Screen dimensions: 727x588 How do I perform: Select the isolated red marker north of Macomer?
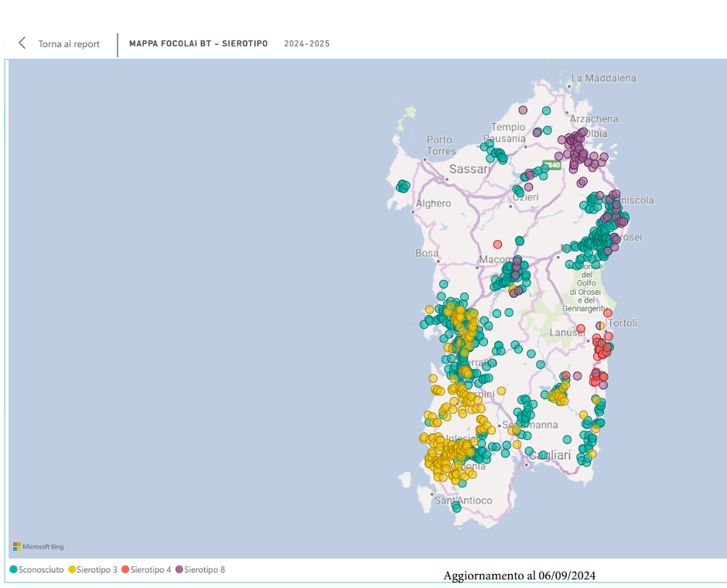coord(497,245)
